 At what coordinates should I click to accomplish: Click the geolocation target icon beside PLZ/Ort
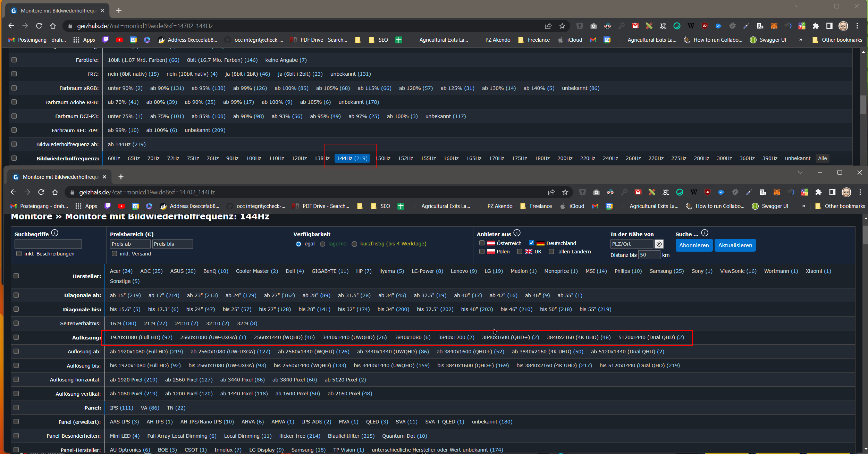click(x=659, y=244)
